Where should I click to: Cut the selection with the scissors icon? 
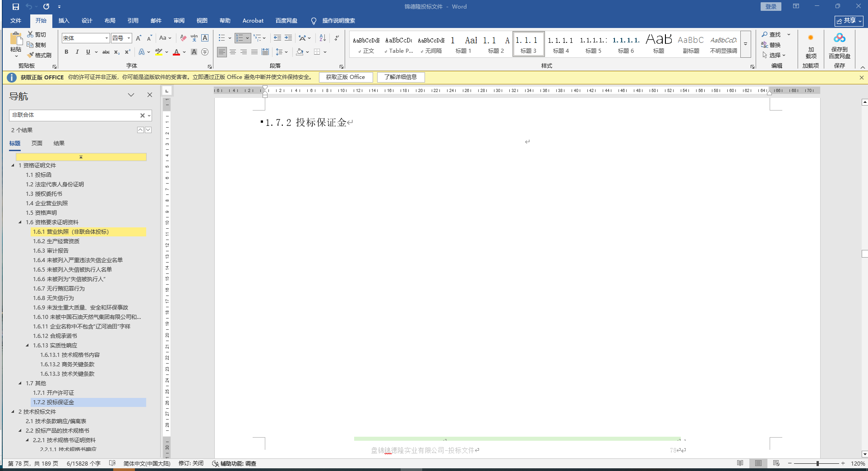click(x=37, y=34)
